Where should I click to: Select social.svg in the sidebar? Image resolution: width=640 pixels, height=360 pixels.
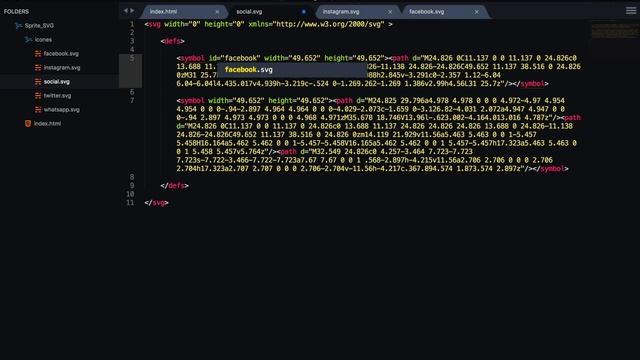(x=57, y=82)
